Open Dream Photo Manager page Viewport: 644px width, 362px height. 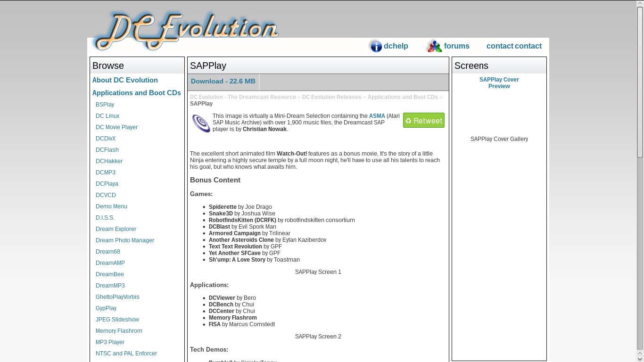[x=125, y=240]
